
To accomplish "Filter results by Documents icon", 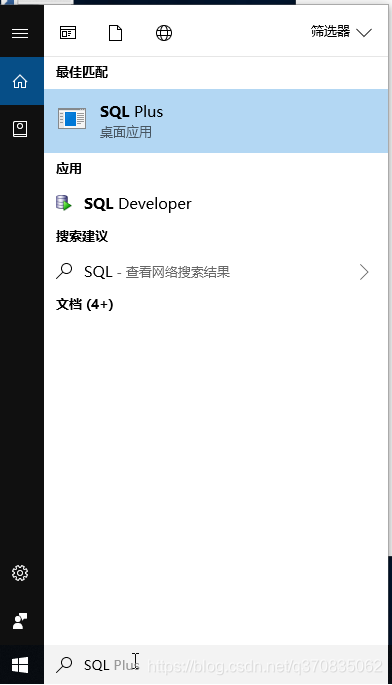I will (115, 33).
